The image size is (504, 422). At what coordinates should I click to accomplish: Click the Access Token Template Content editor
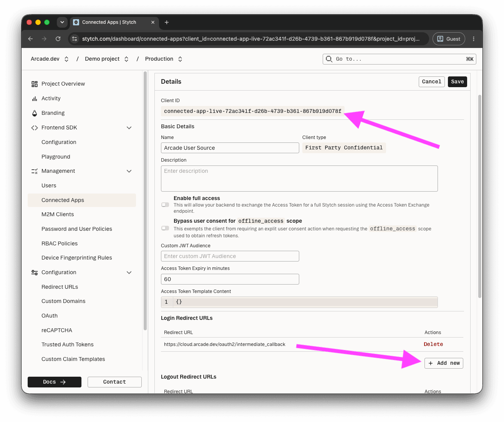click(299, 302)
